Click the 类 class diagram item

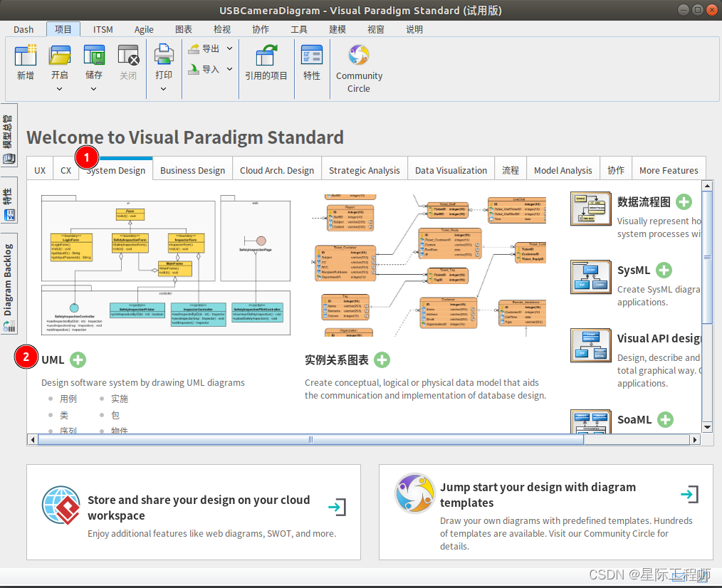click(x=64, y=415)
